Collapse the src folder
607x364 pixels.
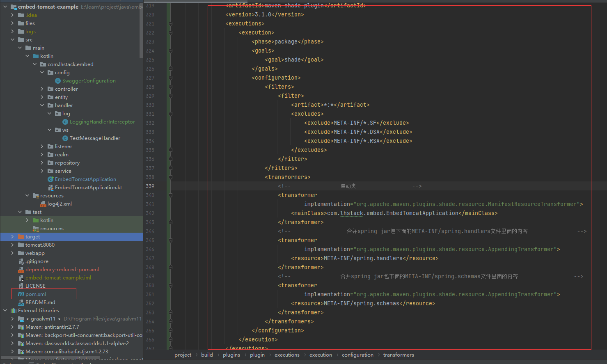12,40
